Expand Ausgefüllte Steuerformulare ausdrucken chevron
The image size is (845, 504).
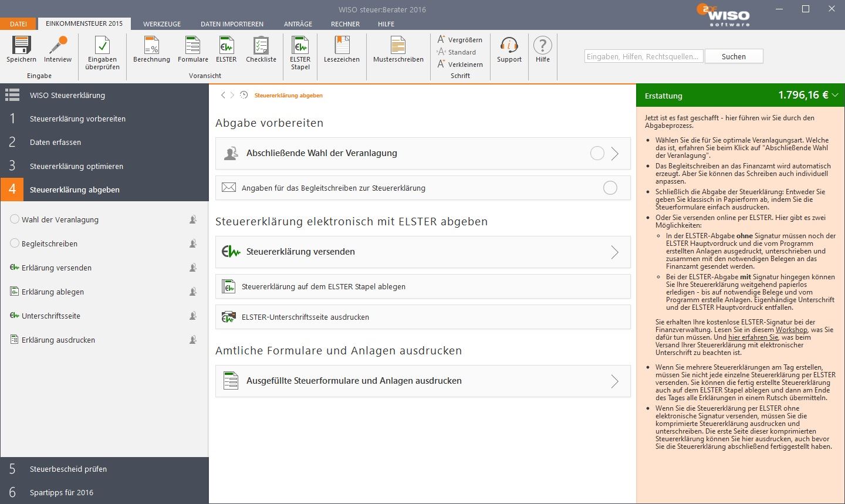(615, 381)
